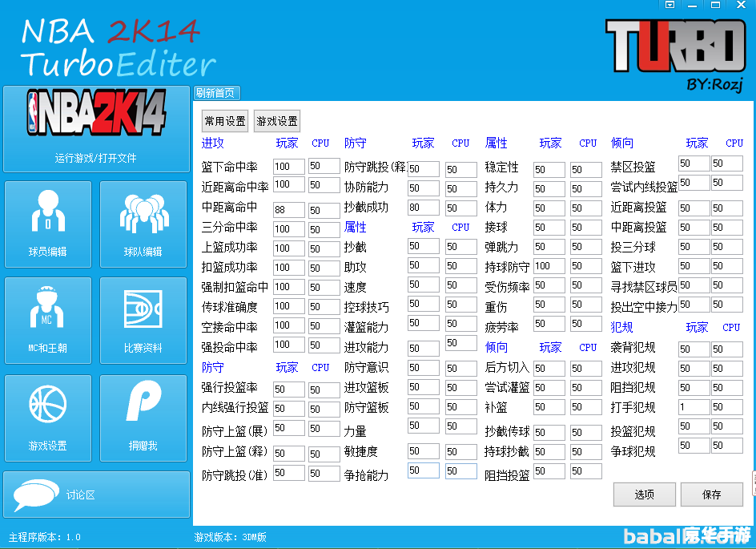This screenshot has height=549, width=756.
Task: Click the 保存 button
Action: point(712,495)
